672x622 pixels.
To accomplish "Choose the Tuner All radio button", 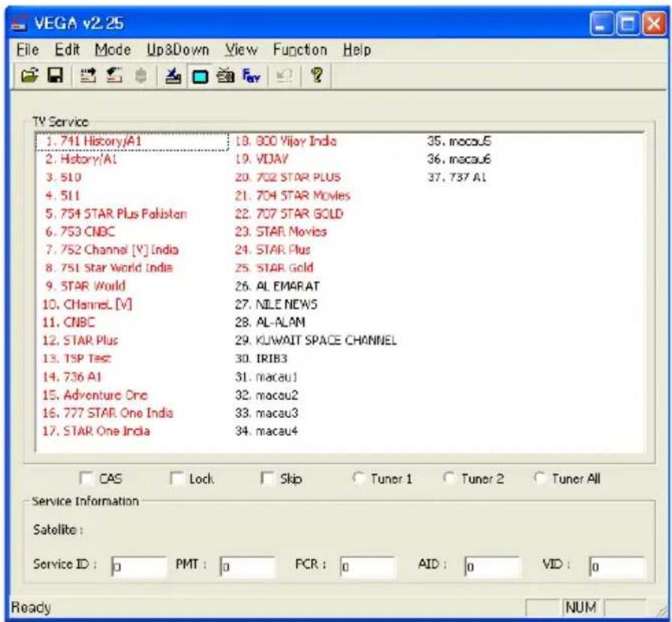I will coord(540,478).
